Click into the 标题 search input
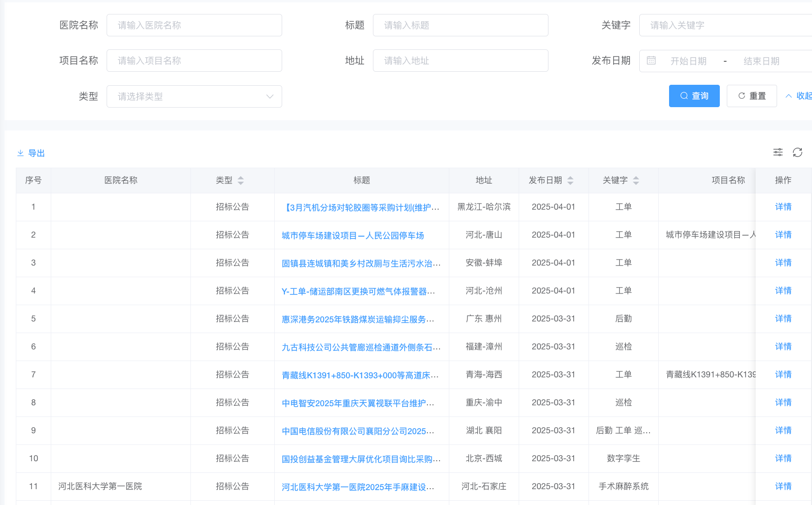Viewport: 812px width, 505px height. click(x=460, y=25)
